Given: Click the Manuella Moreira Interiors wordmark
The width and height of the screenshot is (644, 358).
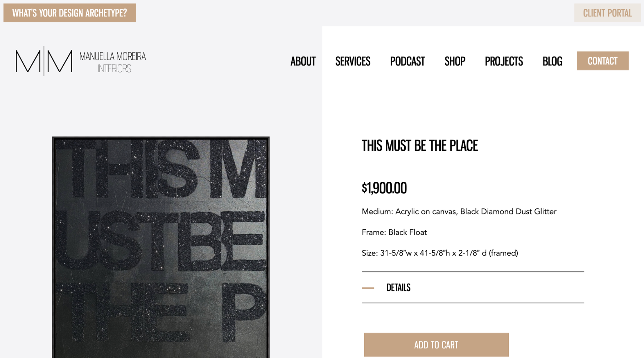Looking at the screenshot, I should point(113,62).
